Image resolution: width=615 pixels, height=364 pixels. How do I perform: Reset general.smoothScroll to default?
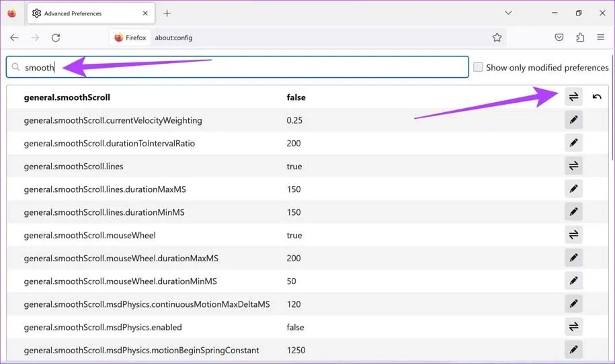point(597,97)
